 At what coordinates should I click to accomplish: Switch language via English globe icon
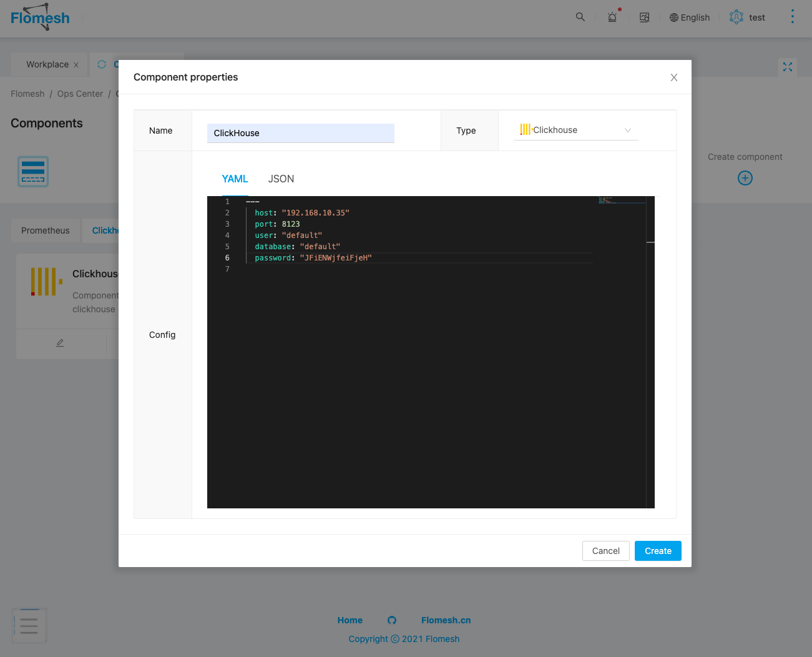[x=690, y=17]
